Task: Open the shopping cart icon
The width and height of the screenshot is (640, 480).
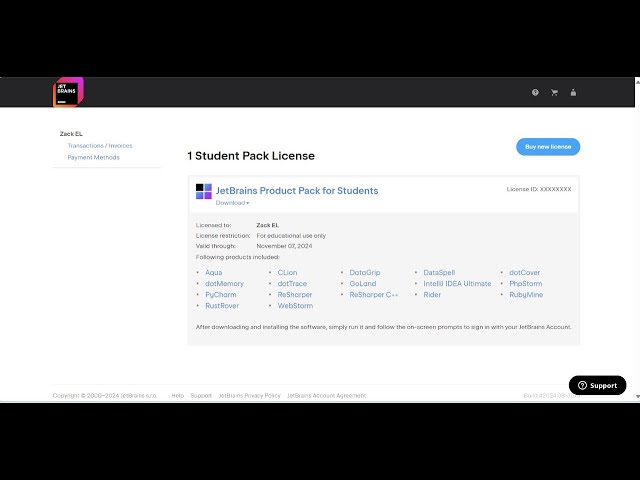Action: tap(554, 93)
